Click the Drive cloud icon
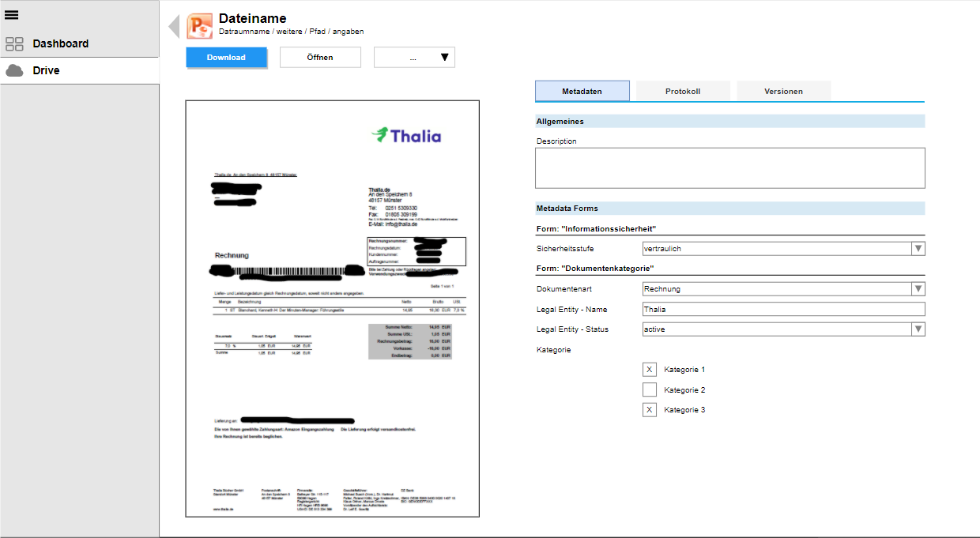 pyautogui.click(x=14, y=71)
